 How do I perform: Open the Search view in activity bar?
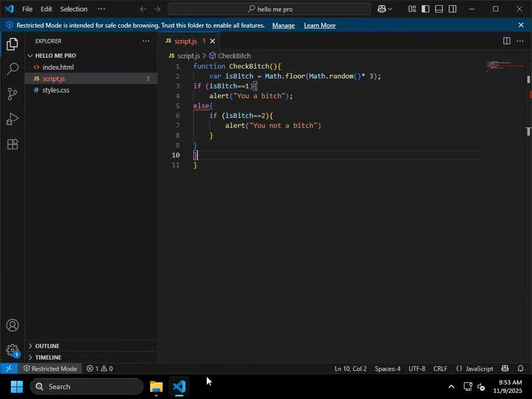coord(12,69)
